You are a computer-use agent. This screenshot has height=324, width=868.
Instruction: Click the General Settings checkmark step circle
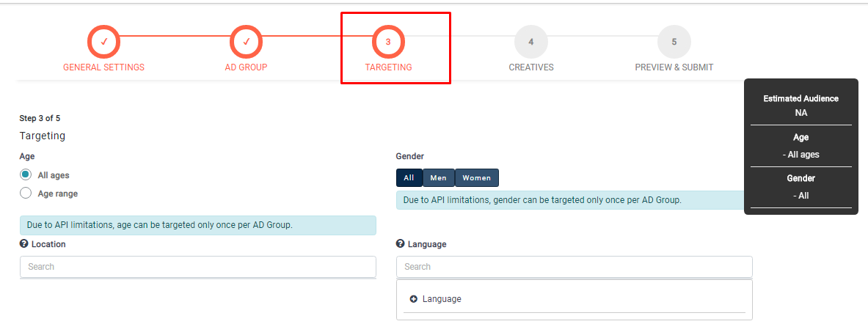(x=104, y=42)
